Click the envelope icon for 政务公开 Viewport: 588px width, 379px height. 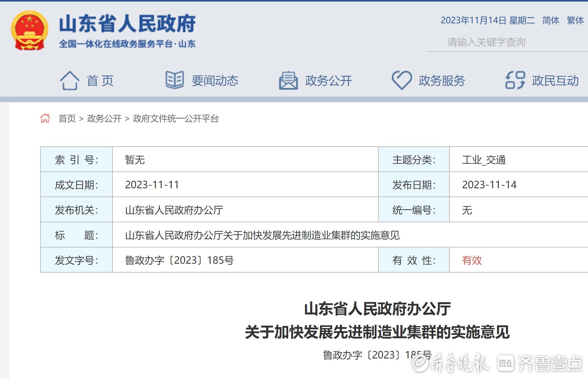288,81
